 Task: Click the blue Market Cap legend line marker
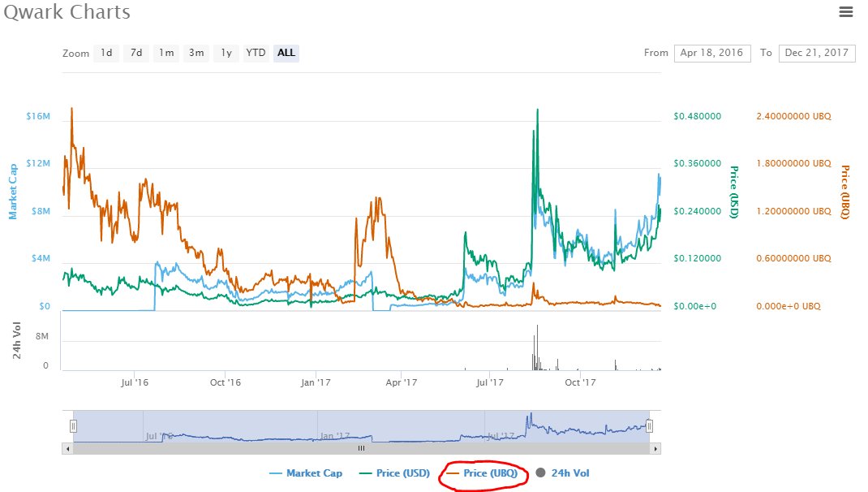[x=278, y=473]
